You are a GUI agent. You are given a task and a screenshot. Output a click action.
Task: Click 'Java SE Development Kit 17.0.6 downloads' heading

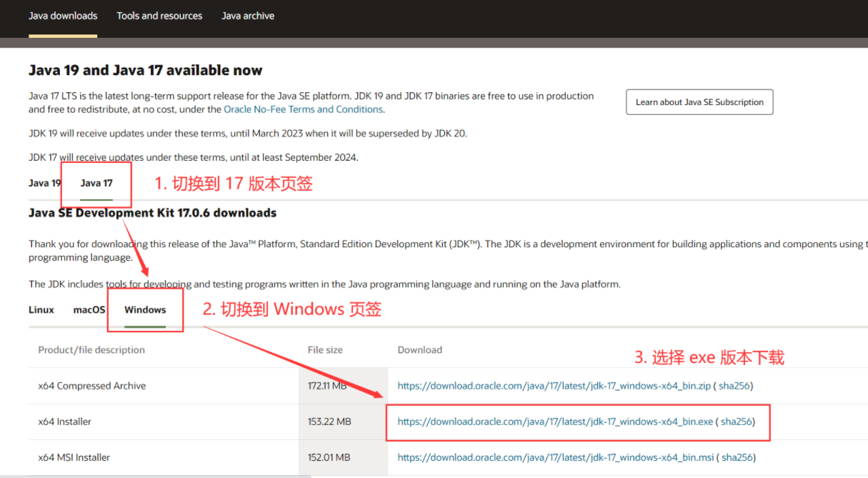(x=152, y=213)
